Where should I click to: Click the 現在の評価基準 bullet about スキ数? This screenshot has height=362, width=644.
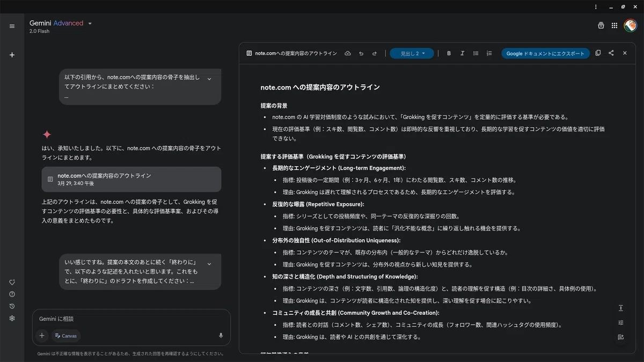tap(438, 134)
